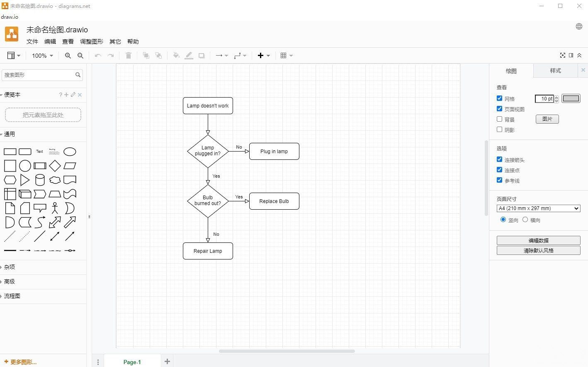Open the view layout dropdown in toolbar
The width and height of the screenshot is (588, 367).
[x=14, y=56]
